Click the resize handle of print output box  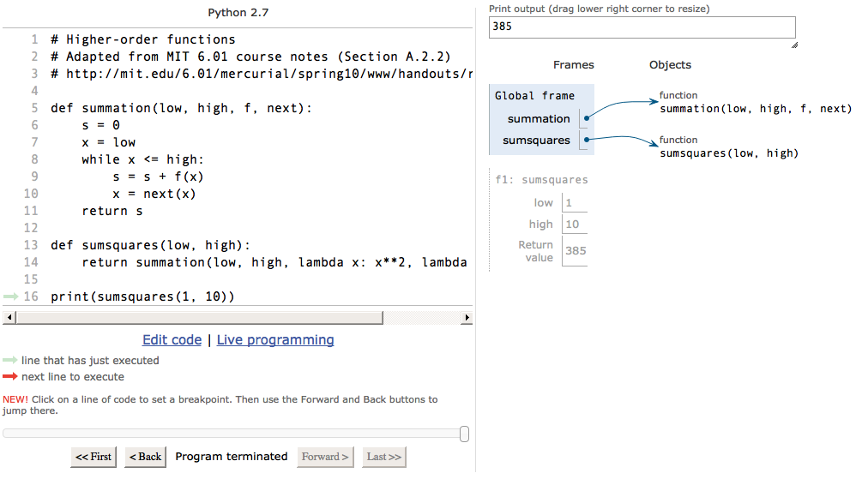click(x=794, y=45)
